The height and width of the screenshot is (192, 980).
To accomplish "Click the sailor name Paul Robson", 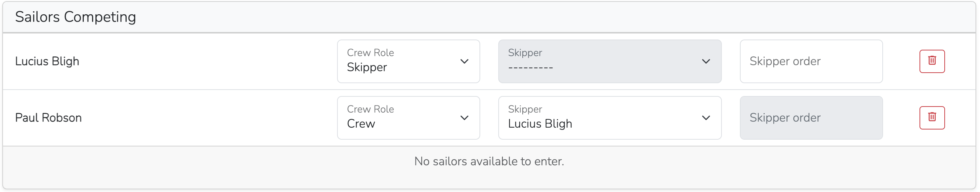I will pos(48,118).
